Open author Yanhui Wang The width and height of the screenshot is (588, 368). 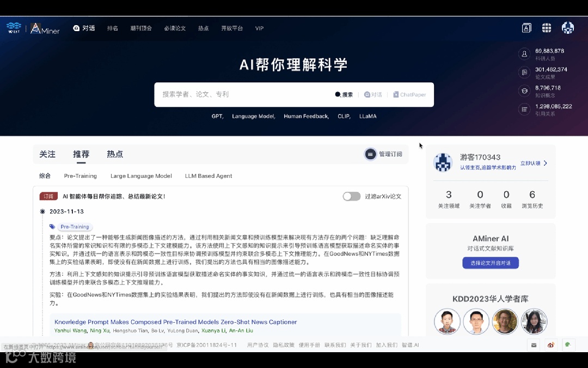coord(70,330)
